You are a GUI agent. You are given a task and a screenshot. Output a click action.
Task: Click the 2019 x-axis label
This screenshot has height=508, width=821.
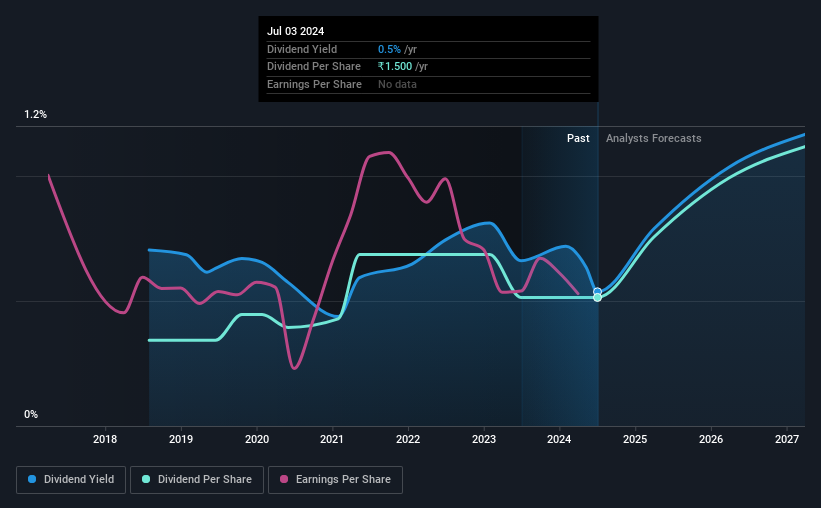pyautogui.click(x=181, y=439)
